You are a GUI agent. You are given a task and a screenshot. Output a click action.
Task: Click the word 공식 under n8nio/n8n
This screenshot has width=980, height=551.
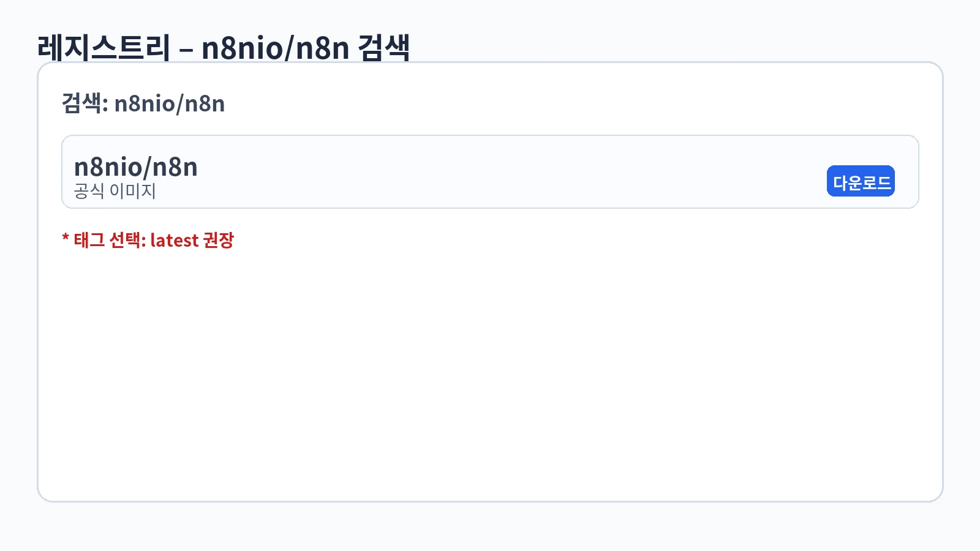click(x=89, y=191)
